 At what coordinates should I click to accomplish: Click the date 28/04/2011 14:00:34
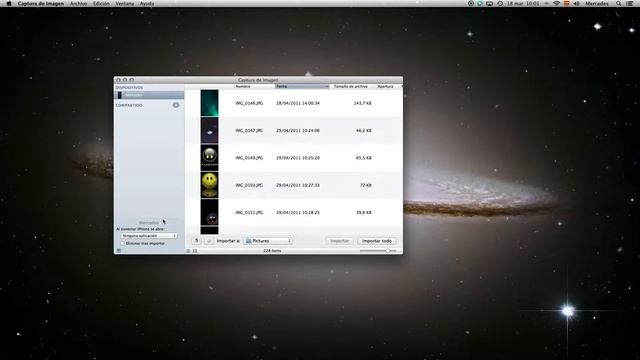click(298, 103)
